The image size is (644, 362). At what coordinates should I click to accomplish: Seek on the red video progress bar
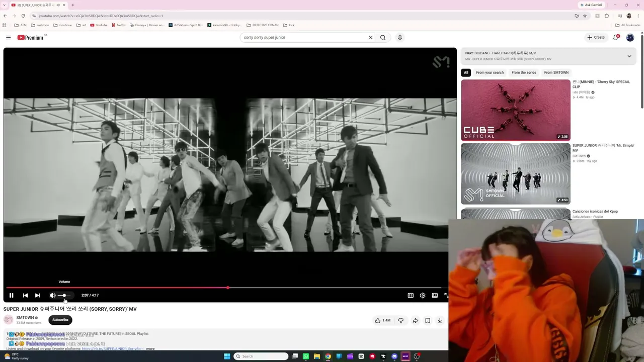(226, 288)
